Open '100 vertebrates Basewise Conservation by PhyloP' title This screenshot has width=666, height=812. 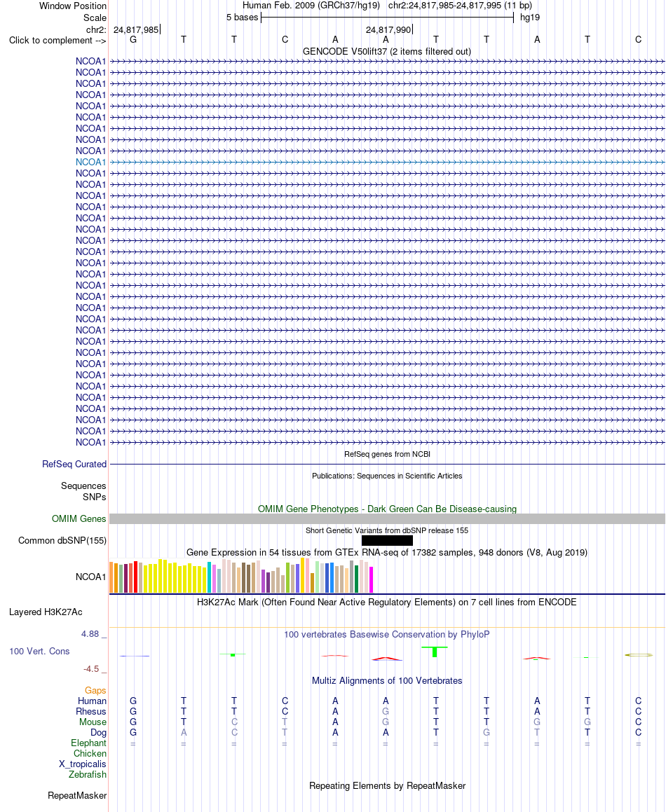click(x=387, y=634)
